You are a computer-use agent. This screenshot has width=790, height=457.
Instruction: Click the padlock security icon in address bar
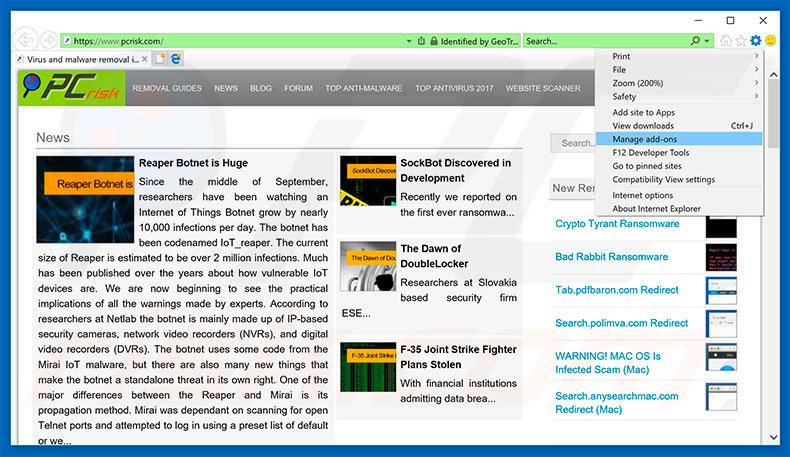(x=433, y=41)
